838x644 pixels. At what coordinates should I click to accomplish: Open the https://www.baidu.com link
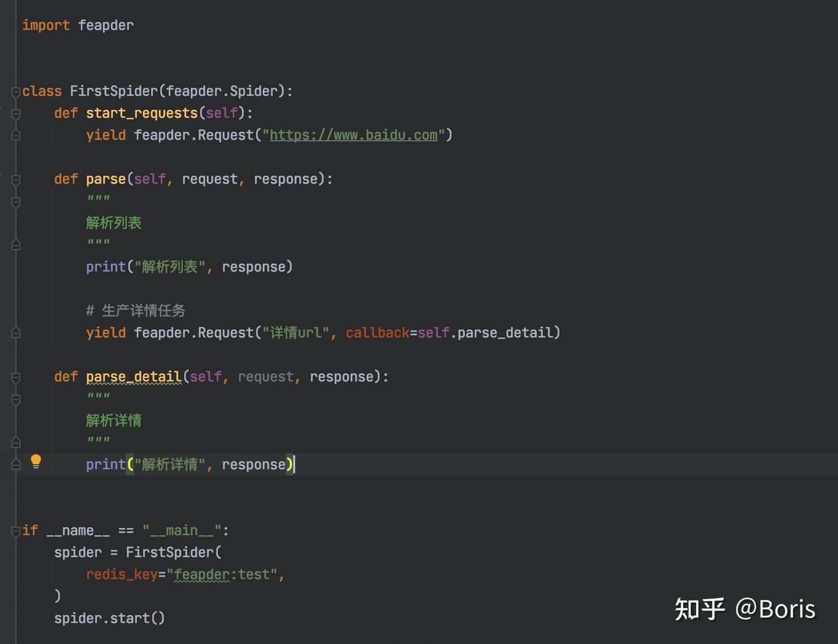click(x=353, y=135)
